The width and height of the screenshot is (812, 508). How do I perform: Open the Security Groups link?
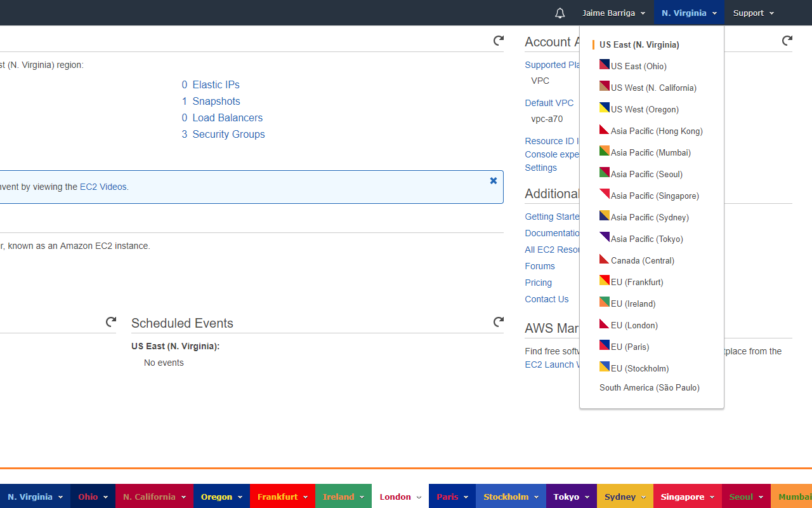[229, 134]
